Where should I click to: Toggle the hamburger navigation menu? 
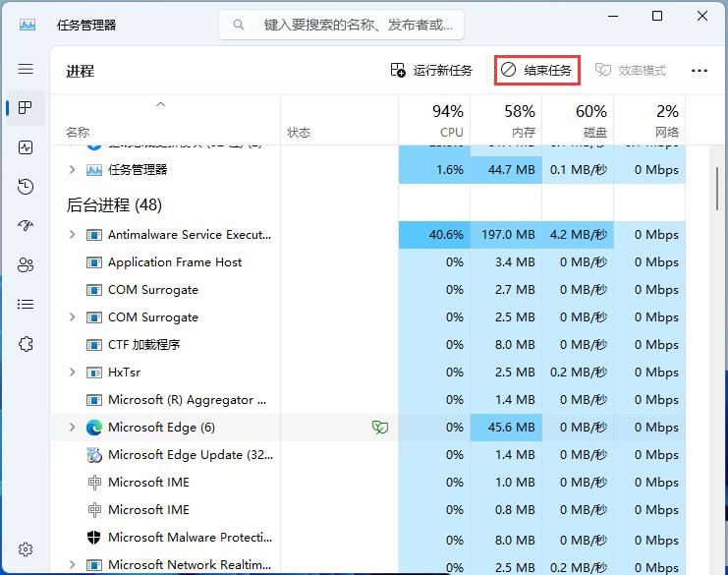pos(26,69)
